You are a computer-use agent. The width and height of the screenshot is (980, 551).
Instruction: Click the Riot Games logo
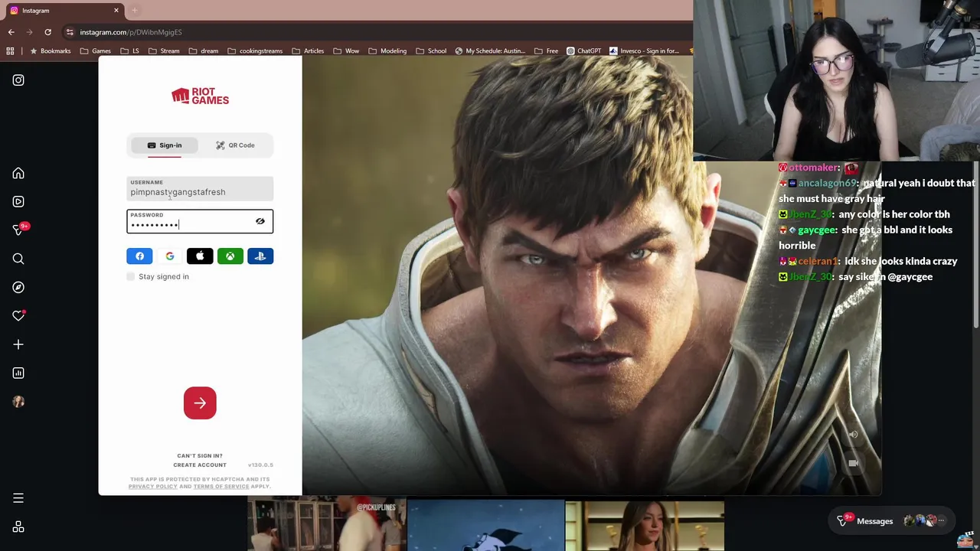(200, 96)
